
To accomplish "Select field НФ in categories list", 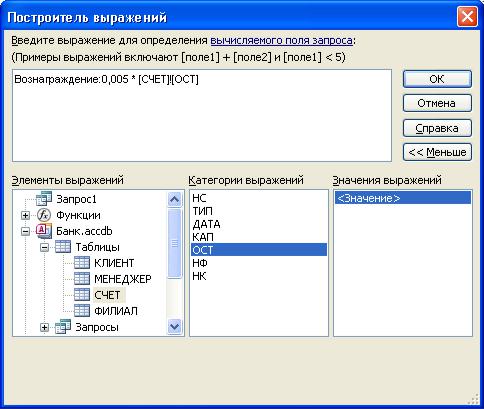I will [259, 263].
